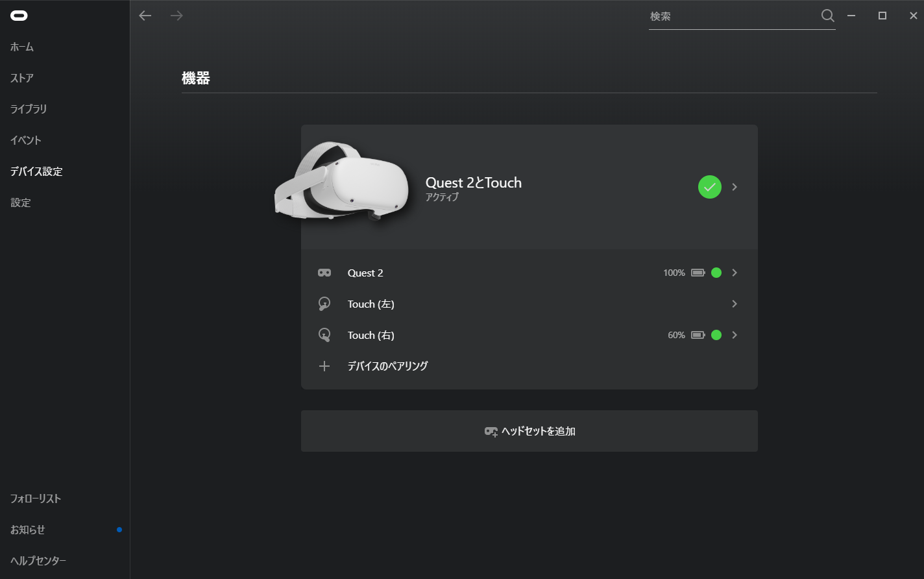
Task: Click the Touch (右) label
Action: click(x=371, y=335)
